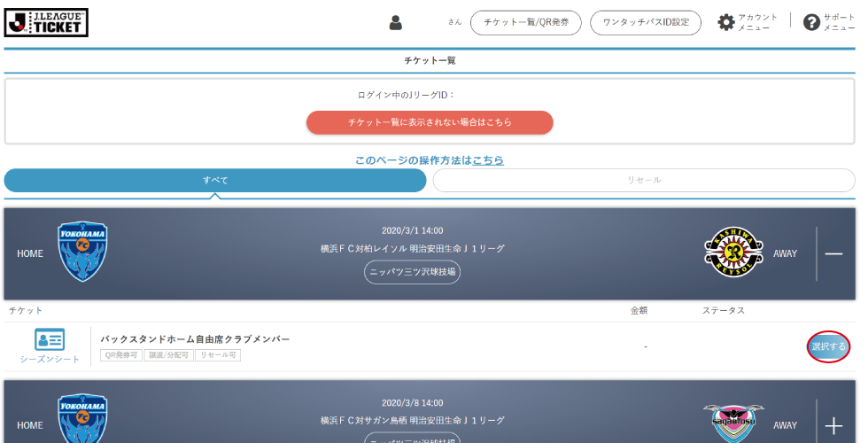Open the account menu gear icon
Viewport: 868px width, 443px height.
[726, 22]
